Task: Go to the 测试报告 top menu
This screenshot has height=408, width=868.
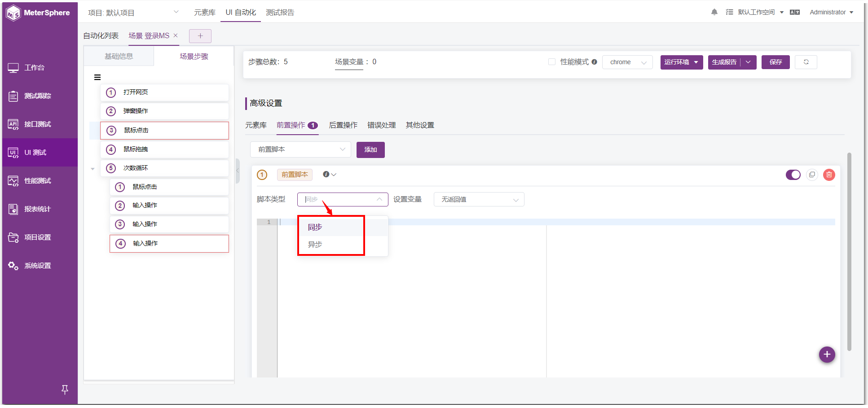Action: click(x=280, y=13)
